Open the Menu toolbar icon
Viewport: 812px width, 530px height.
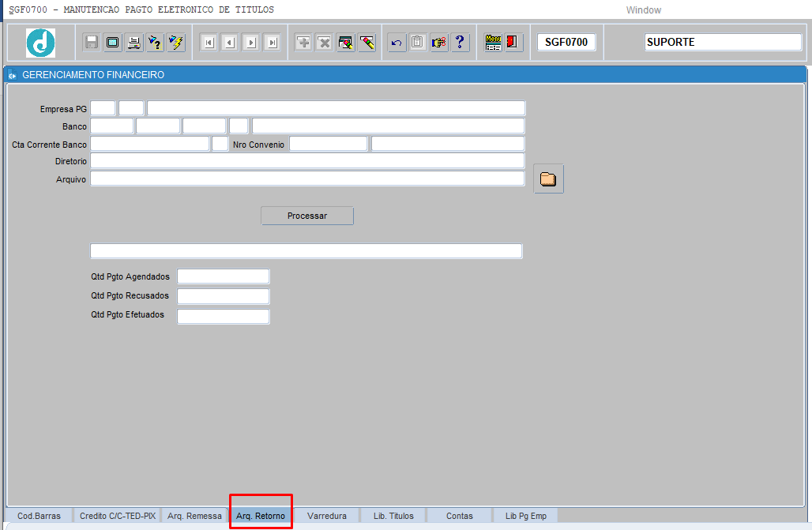tap(493, 43)
